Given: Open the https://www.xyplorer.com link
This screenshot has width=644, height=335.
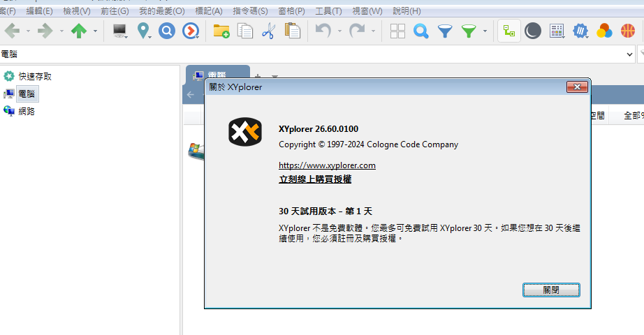Looking at the screenshot, I should [x=327, y=165].
